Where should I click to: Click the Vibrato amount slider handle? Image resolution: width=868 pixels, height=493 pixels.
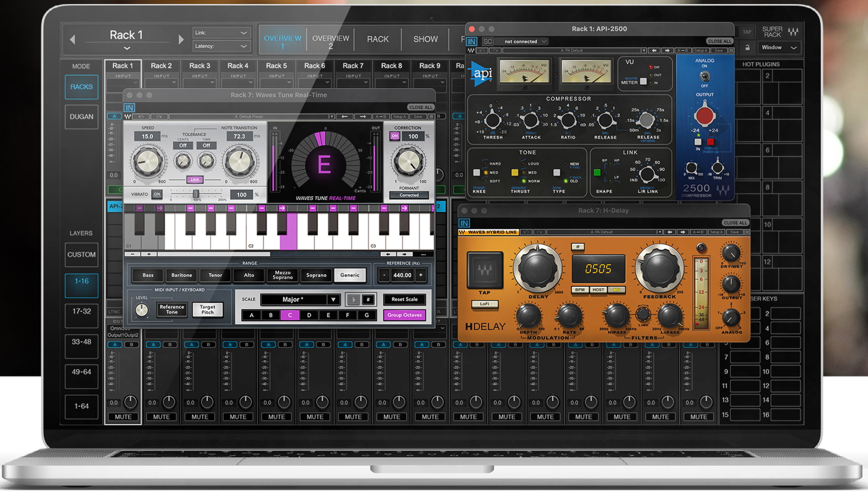196,194
